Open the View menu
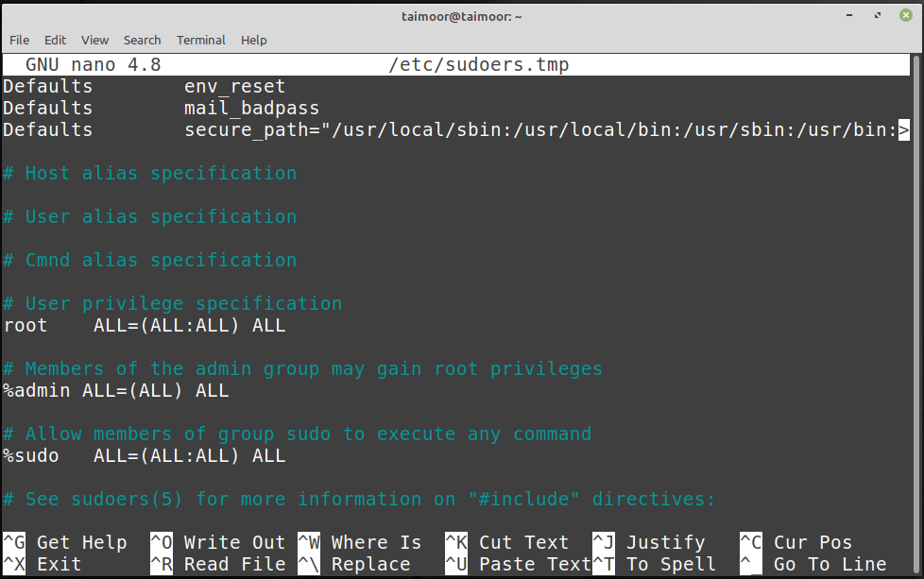 (x=94, y=40)
